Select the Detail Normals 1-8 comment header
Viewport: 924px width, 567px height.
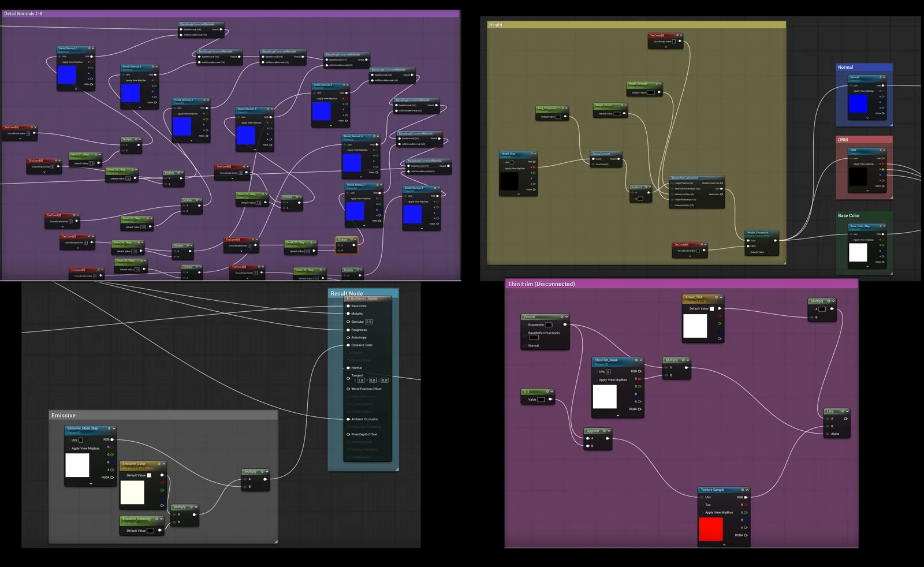230,13
